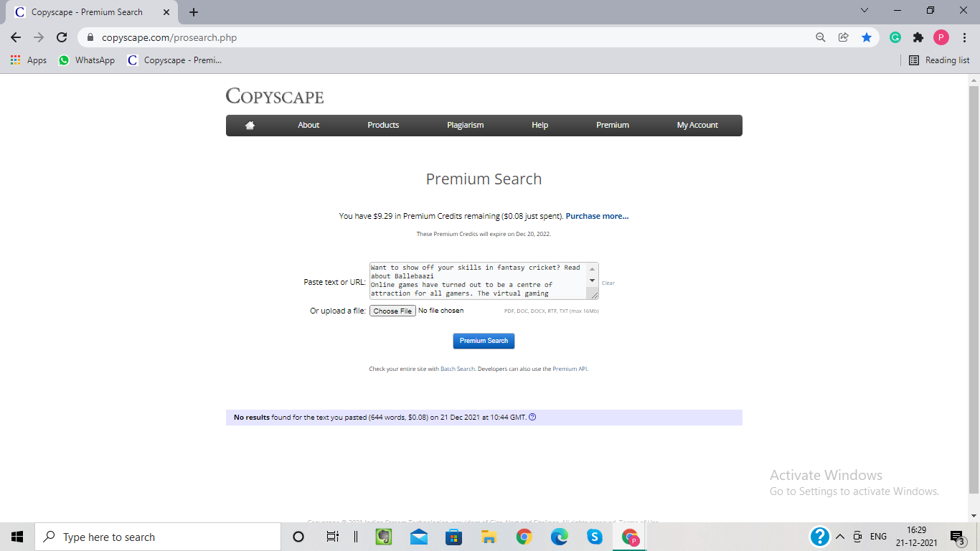Show hidden system tray icons chevron
Image resolution: width=980 pixels, height=551 pixels.
click(840, 537)
